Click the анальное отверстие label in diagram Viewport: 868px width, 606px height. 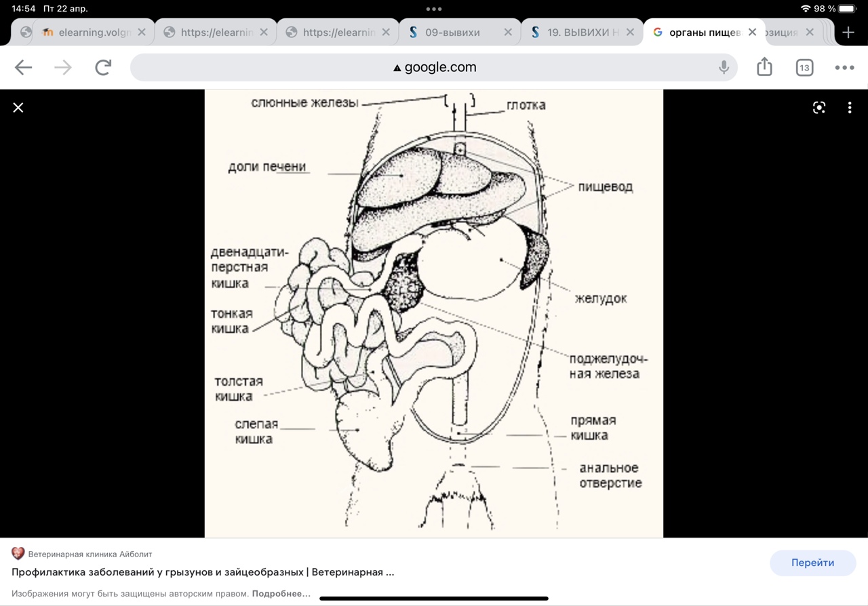pyautogui.click(x=610, y=476)
